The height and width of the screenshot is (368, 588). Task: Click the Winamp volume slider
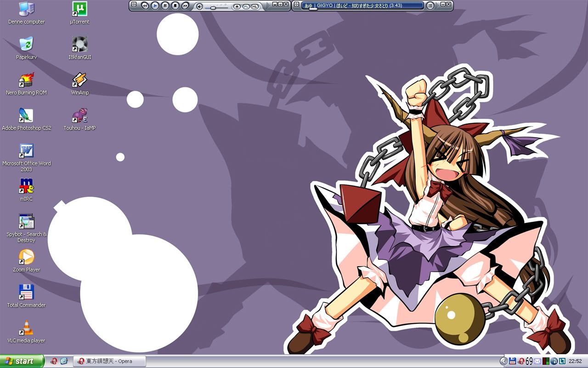point(213,7)
